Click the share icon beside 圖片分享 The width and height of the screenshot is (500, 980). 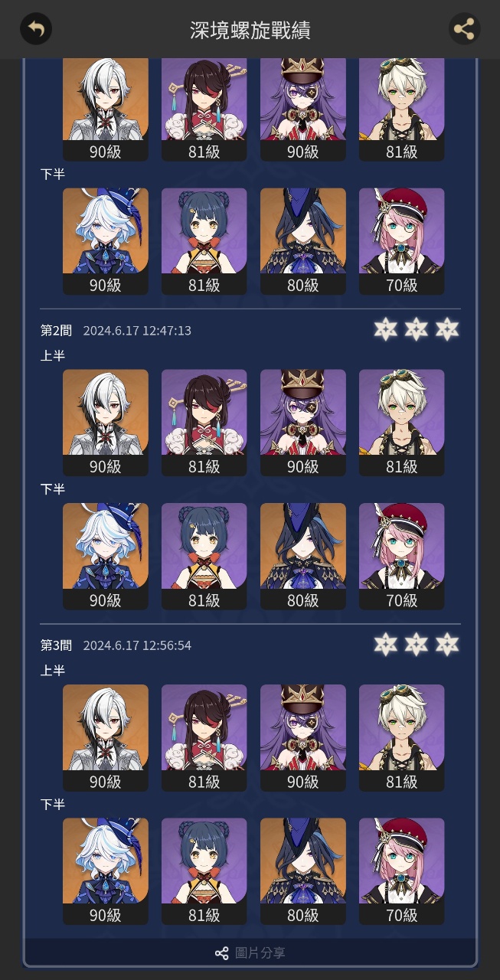tap(222, 953)
